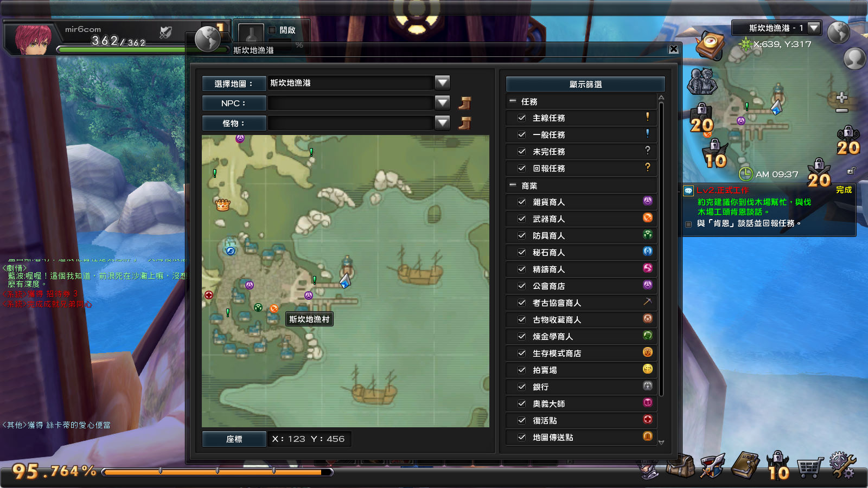Collapse the 任務 filter category

pyautogui.click(x=513, y=101)
